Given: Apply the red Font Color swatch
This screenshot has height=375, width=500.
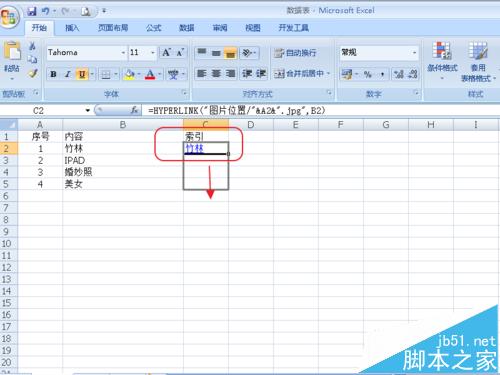Looking at the screenshot, I should coord(150,74).
